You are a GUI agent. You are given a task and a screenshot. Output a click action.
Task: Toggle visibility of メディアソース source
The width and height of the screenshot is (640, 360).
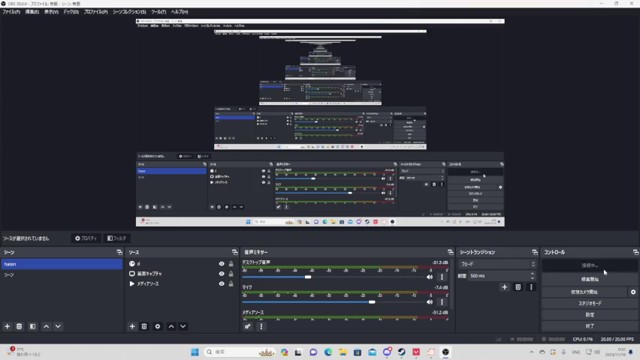[222, 284]
